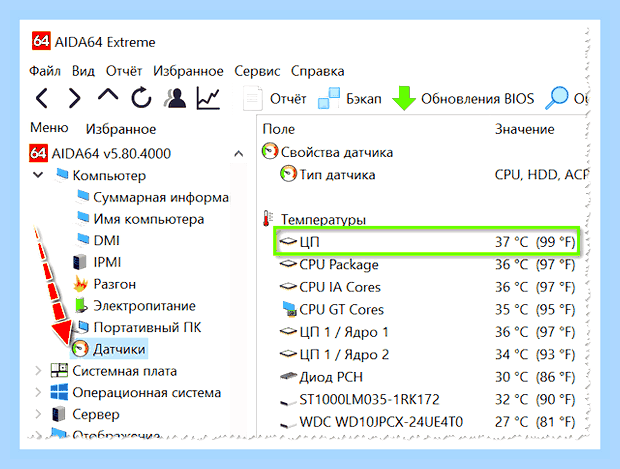Click the Диод PCH chip icon
This screenshot has width=620, height=469.
click(x=288, y=376)
